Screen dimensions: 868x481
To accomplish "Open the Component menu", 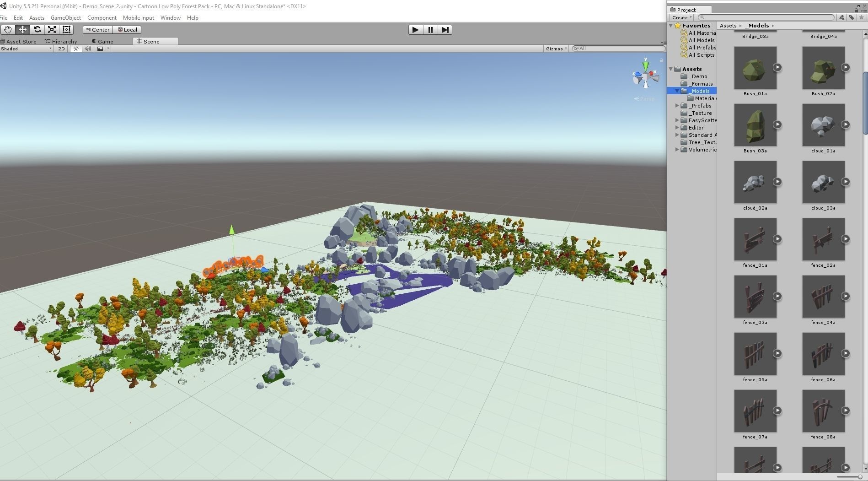I will [x=102, y=18].
